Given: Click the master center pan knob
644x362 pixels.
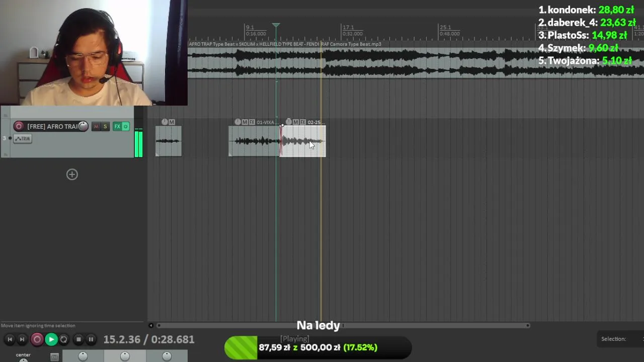Looking at the screenshot, I should (23, 359).
